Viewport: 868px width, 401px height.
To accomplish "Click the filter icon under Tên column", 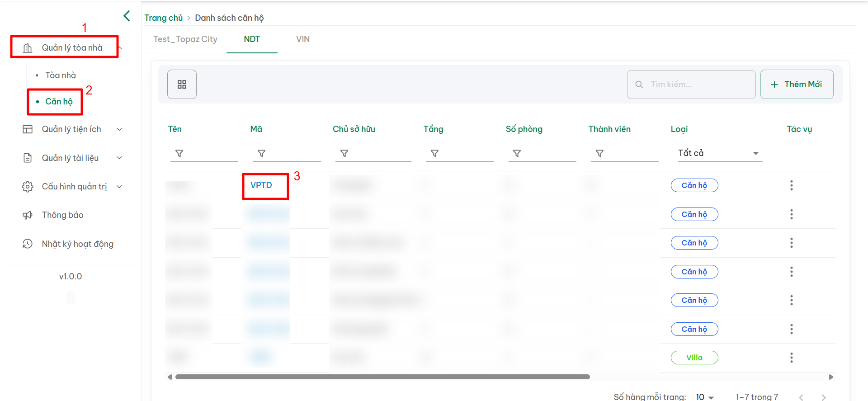I will tap(179, 154).
